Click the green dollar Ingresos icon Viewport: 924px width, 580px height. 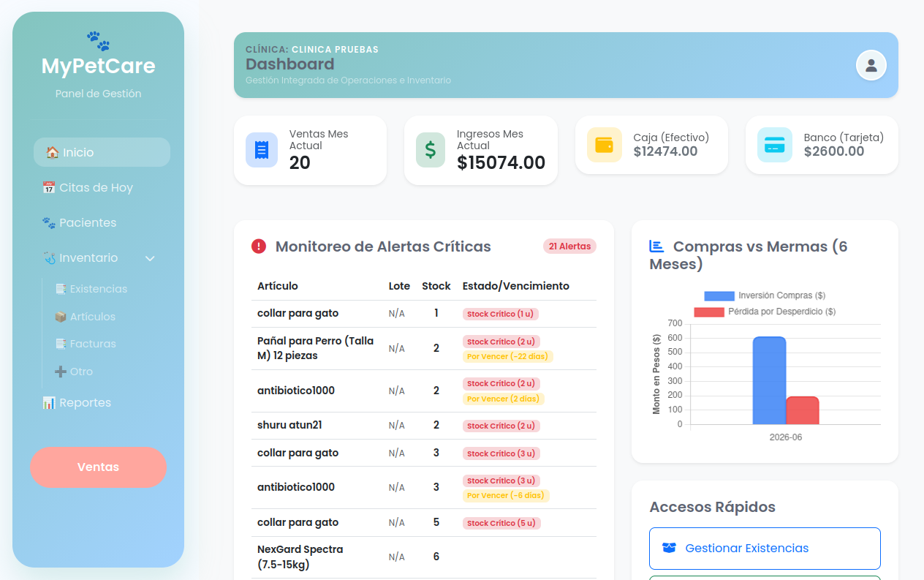pos(430,150)
